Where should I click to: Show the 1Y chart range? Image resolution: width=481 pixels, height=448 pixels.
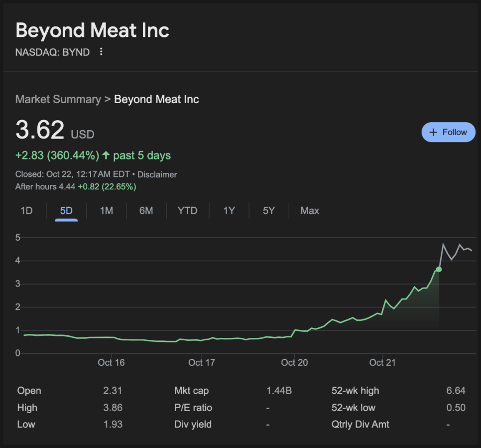229,211
